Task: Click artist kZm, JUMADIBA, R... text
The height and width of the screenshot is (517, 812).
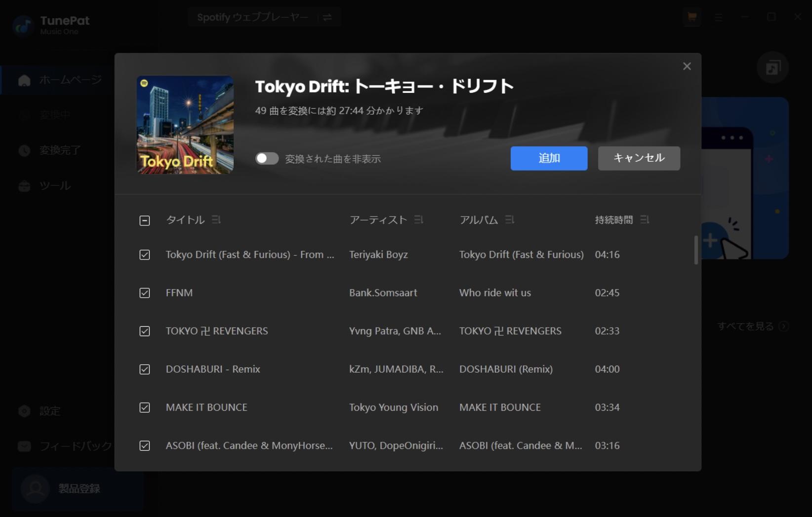Action: [x=396, y=369]
